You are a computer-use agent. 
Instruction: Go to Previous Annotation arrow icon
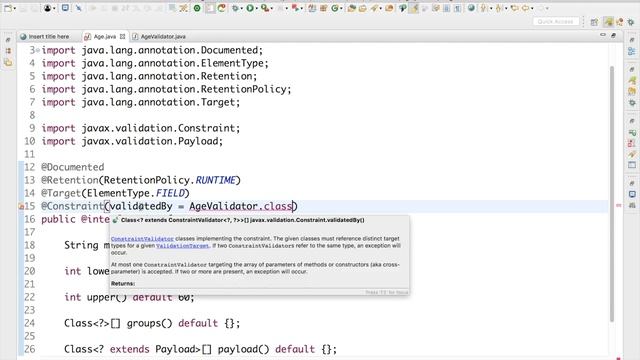pyautogui.click(x=499, y=8)
